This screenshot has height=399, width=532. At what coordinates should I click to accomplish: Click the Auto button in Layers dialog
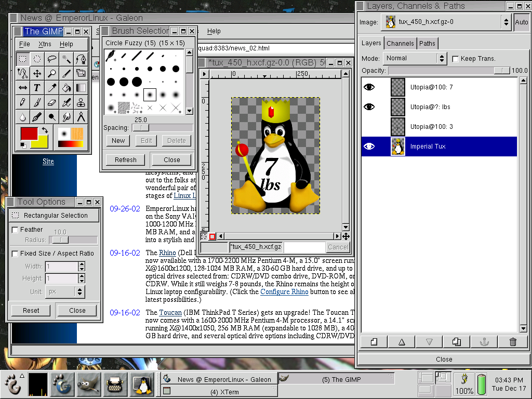click(x=522, y=22)
